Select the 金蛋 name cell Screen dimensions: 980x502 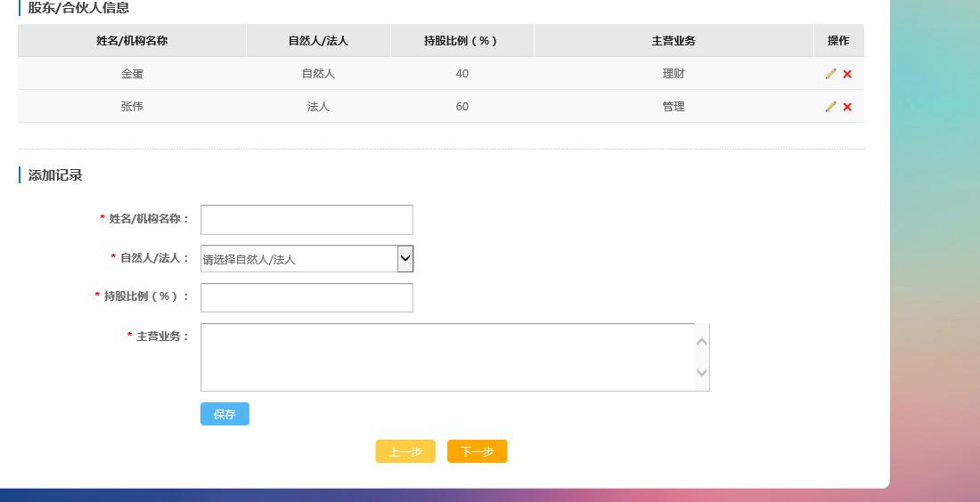coord(132,74)
